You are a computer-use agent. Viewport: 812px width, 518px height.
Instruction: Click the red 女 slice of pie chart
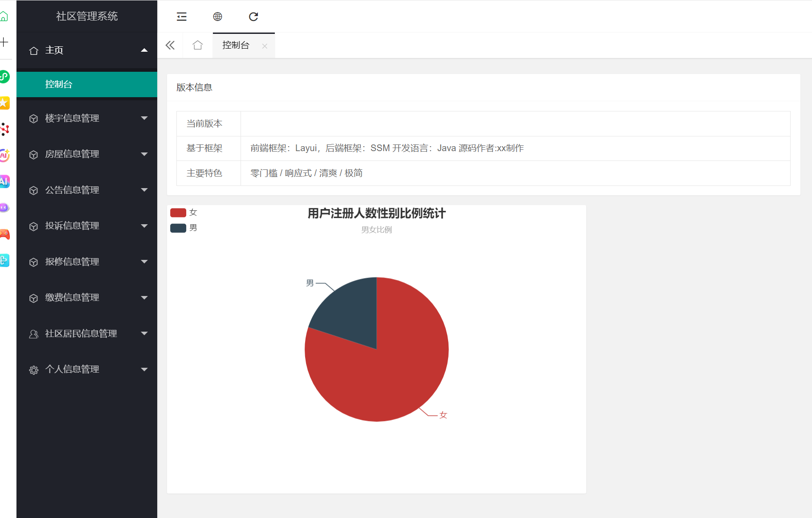[x=392, y=374]
